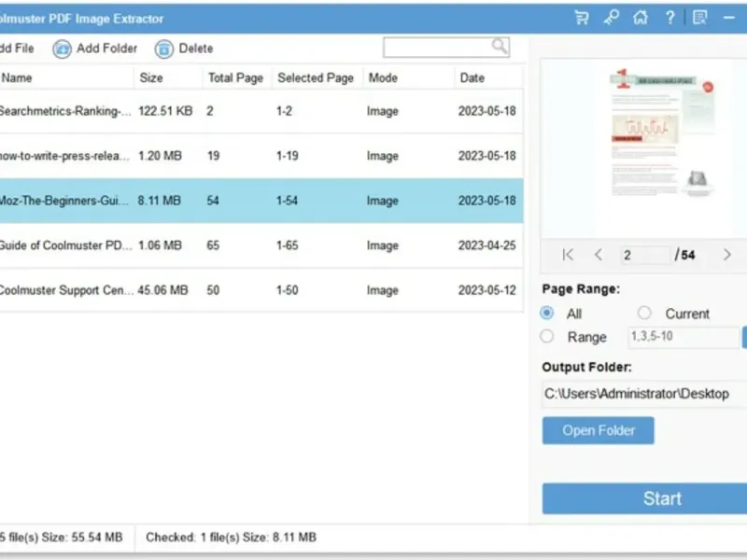The height and width of the screenshot is (560, 747).
Task: Click the selected page cell 1-19
Action: [288, 156]
